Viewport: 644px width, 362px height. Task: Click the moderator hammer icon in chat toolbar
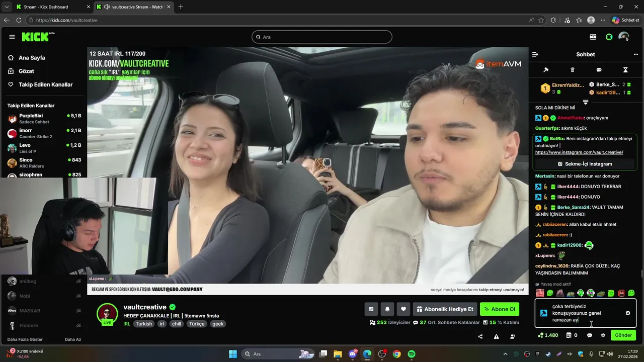point(546,70)
